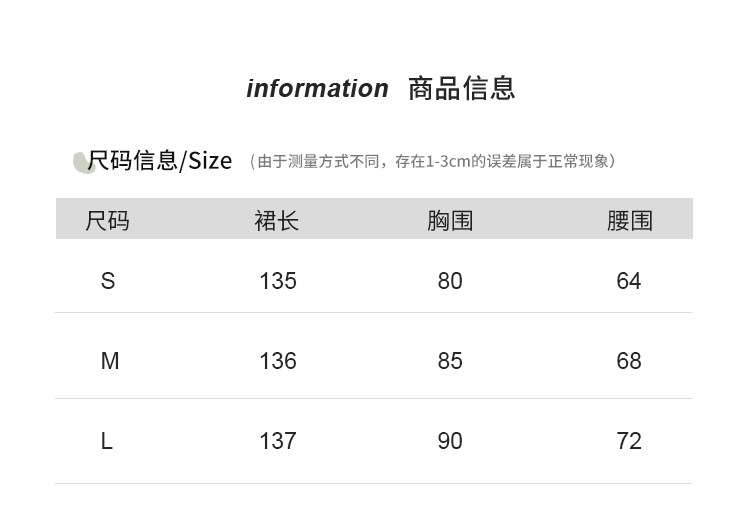Viewport: 750px width, 505px height.
Task: Click the 腰围 column header
Action: [629, 221]
